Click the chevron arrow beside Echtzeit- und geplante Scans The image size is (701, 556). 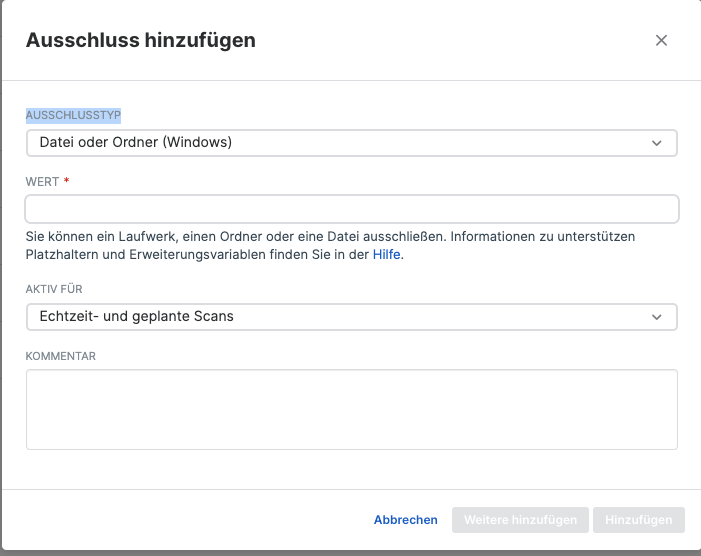pos(657,317)
